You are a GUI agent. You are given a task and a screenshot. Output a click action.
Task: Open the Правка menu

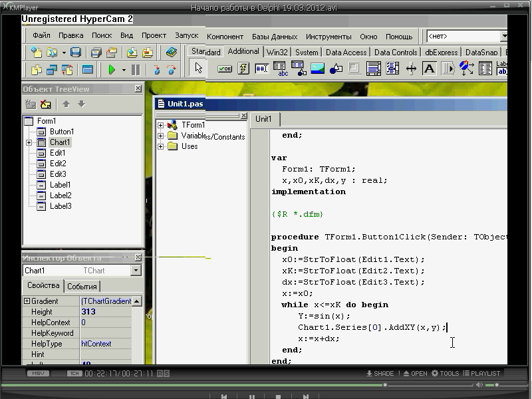click(71, 35)
